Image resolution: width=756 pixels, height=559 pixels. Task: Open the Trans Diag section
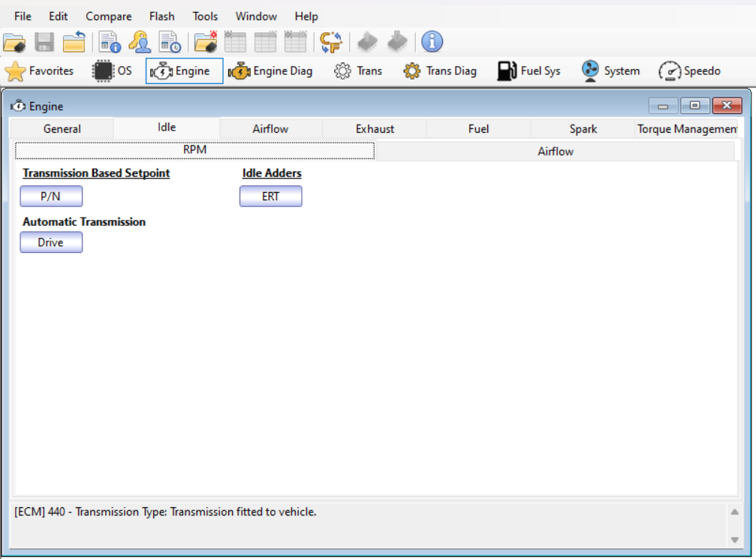click(440, 71)
